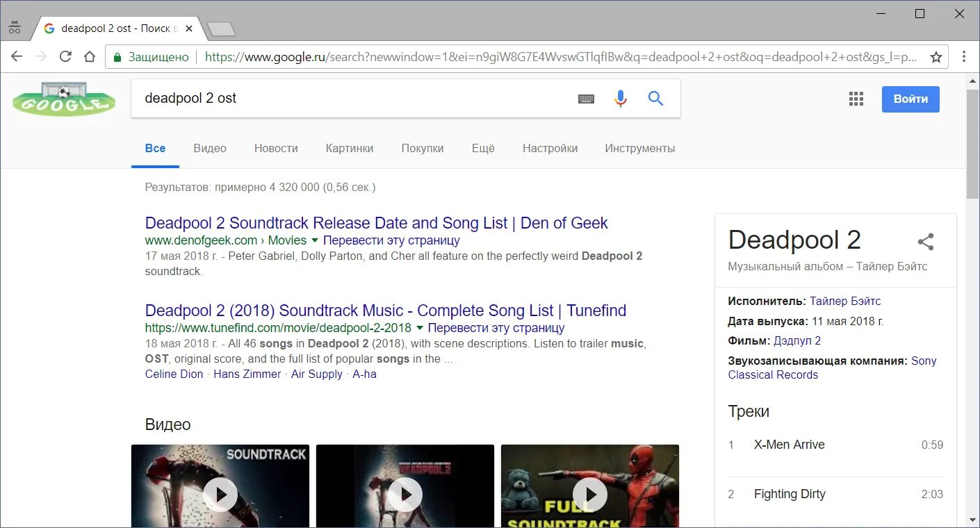Switch to the Видео tab
Image resolution: width=980 pixels, height=528 pixels.
pyautogui.click(x=210, y=148)
